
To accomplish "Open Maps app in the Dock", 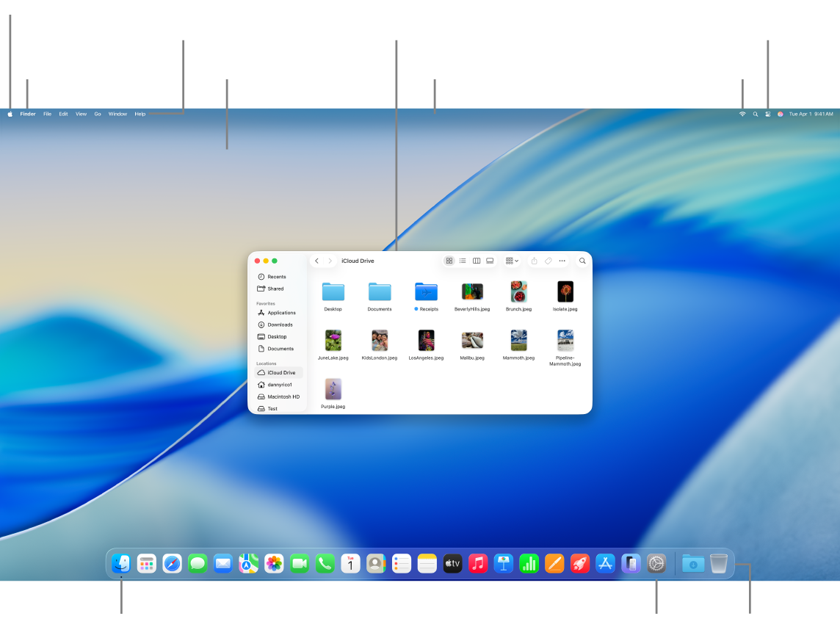I will coord(249,563).
